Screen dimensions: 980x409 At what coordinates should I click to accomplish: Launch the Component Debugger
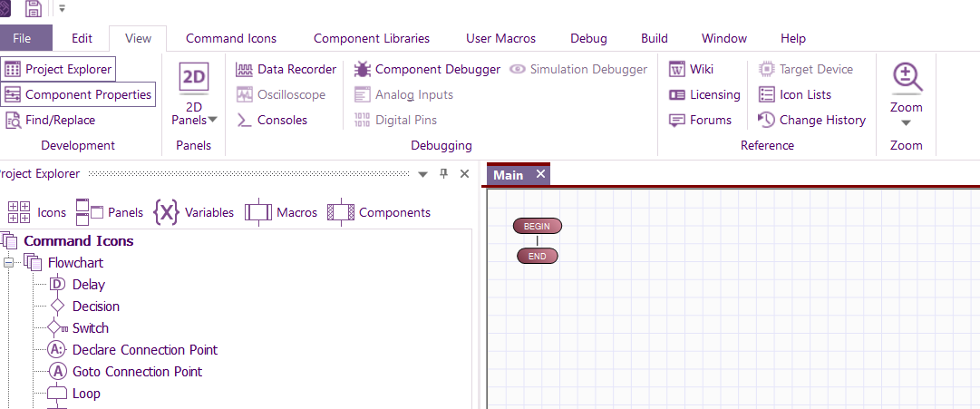point(427,69)
